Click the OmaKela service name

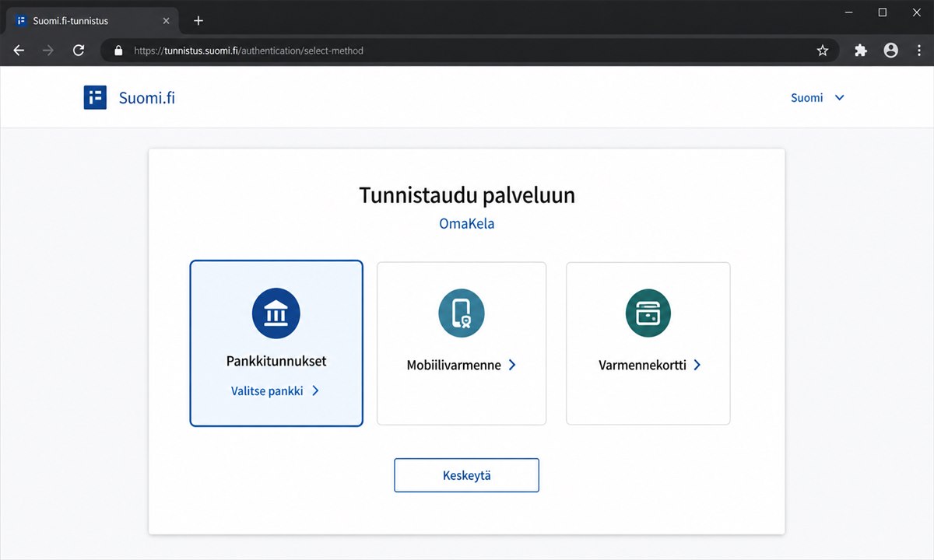pyautogui.click(x=467, y=224)
